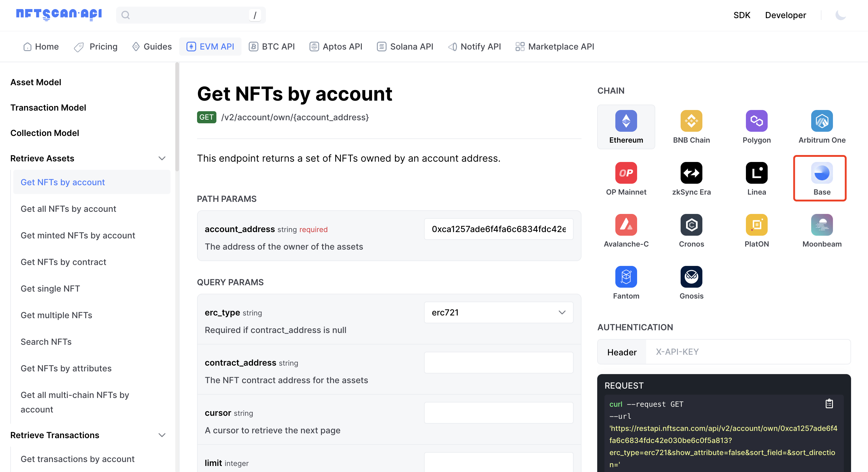The height and width of the screenshot is (472, 868).
Task: Navigate to EVM API tab
Action: pyautogui.click(x=210, y=47)
